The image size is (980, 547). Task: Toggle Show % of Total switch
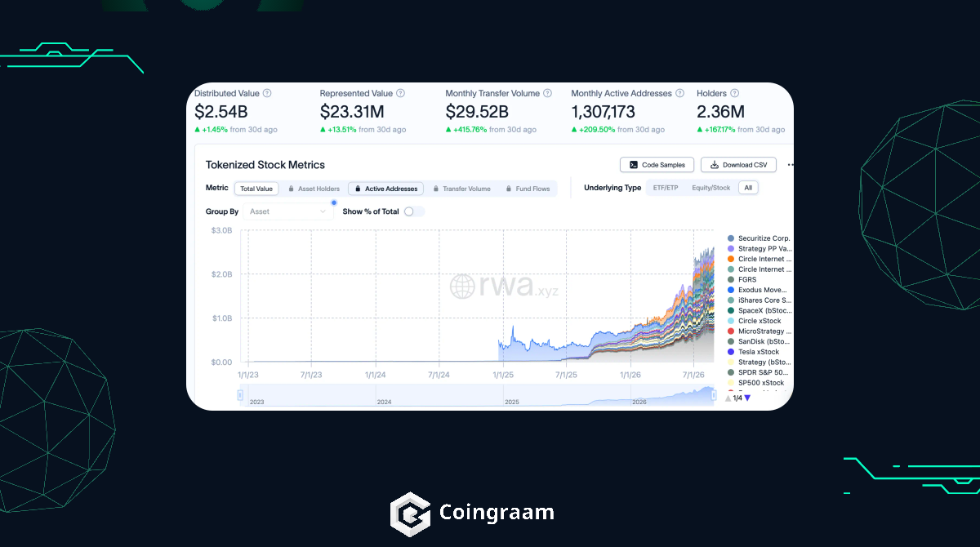[413, 211]
